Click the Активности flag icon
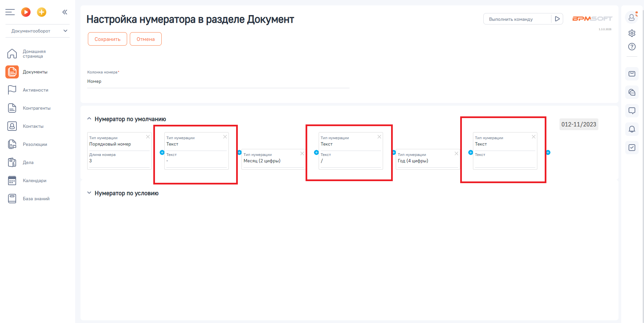Image resolution: width=644 pixels, height=323 pixels. coord(12,90)
